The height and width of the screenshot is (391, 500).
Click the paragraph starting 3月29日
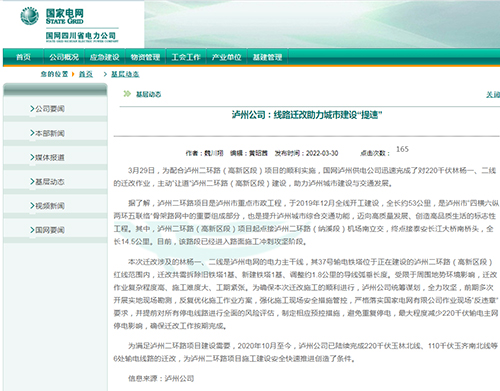tap(305, 177)
